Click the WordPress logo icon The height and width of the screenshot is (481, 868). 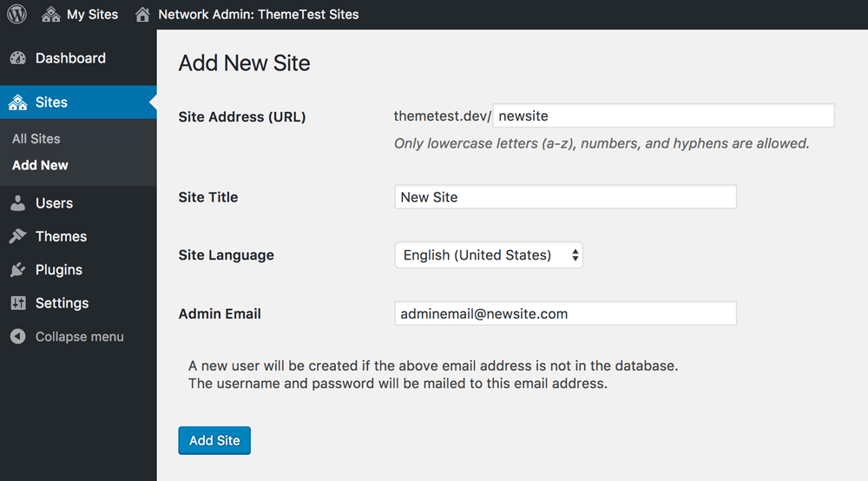pos(17,14)
